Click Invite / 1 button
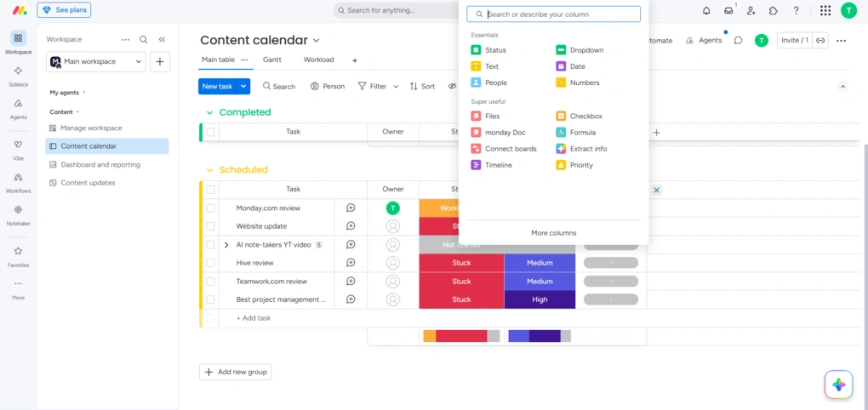 click(795, 40)
